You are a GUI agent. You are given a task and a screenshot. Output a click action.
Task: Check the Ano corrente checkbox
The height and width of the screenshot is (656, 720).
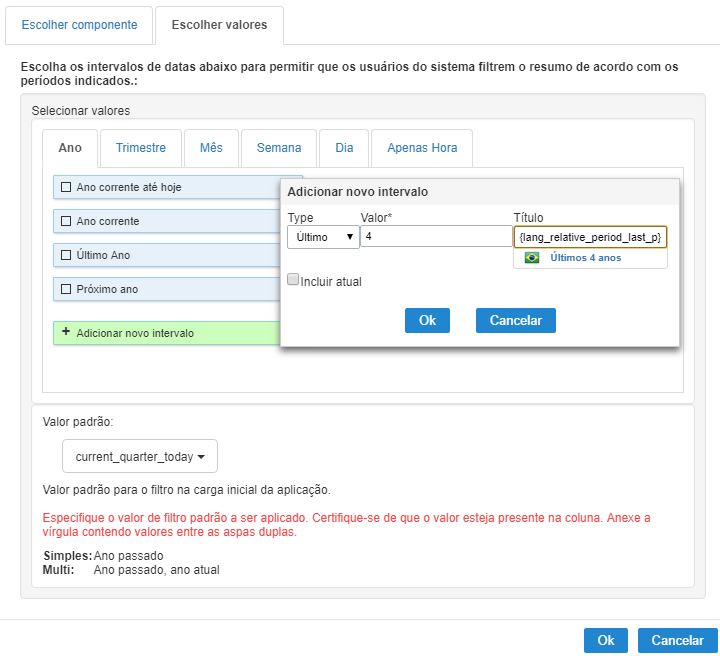[66, 221]
